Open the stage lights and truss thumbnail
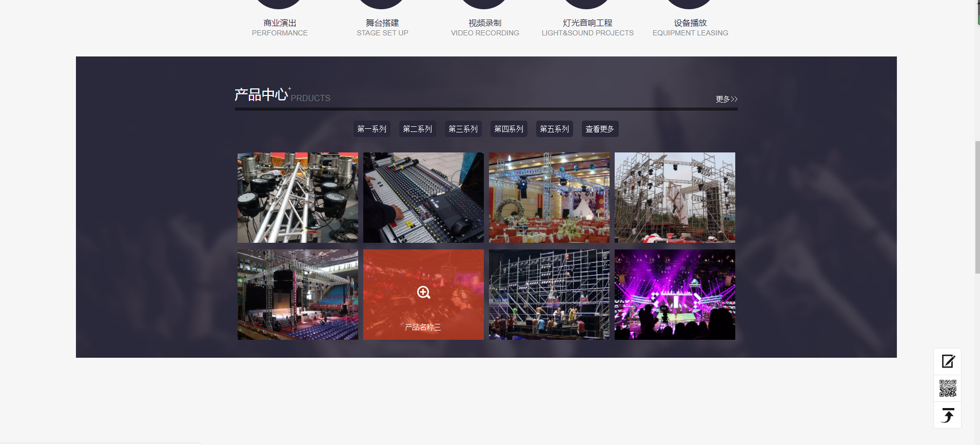 pyautogui.click(x=298, y=198)
